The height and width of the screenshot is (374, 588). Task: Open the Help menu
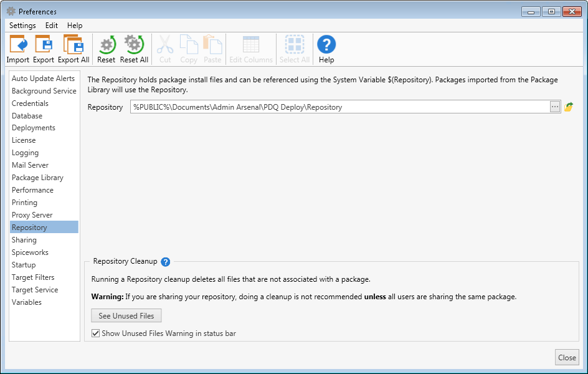coord(75,26)
